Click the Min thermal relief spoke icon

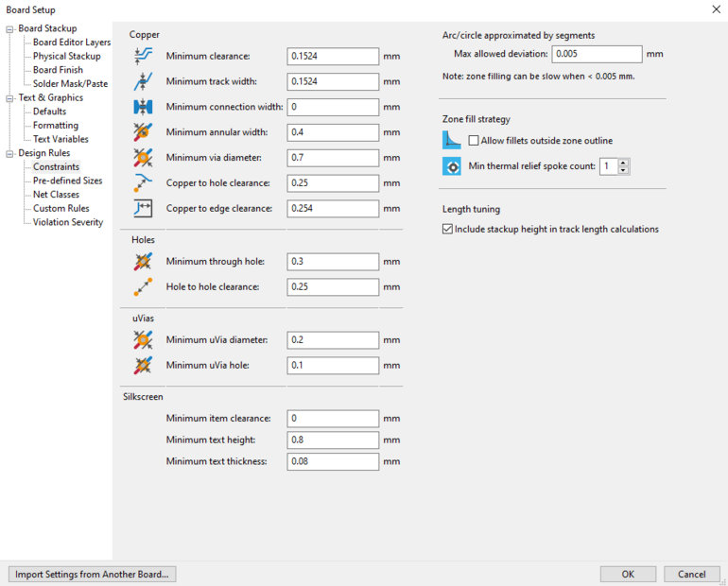click(x=452, y=166)
